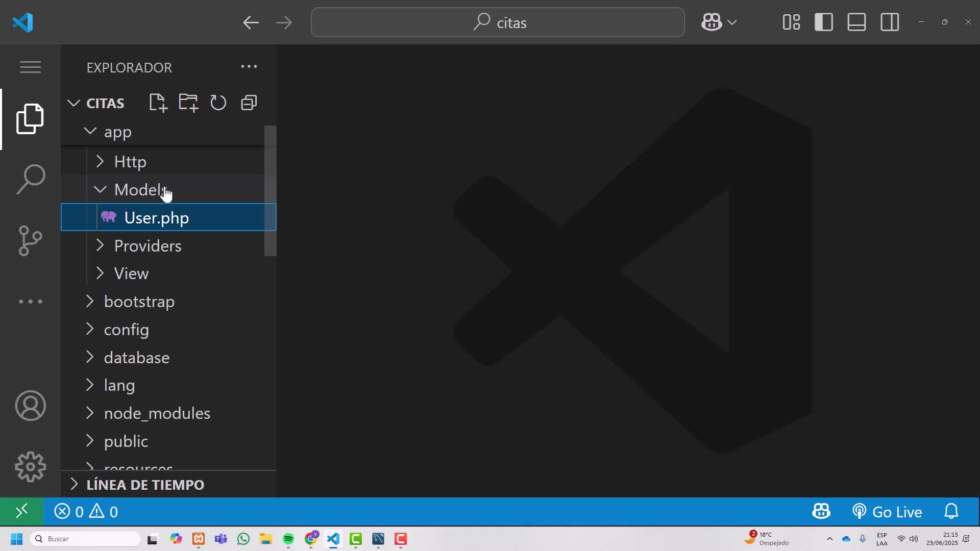This screenshot has width=980, height=551.
Task: Toggle the secondary side bar
Action: tap(890, 22)
